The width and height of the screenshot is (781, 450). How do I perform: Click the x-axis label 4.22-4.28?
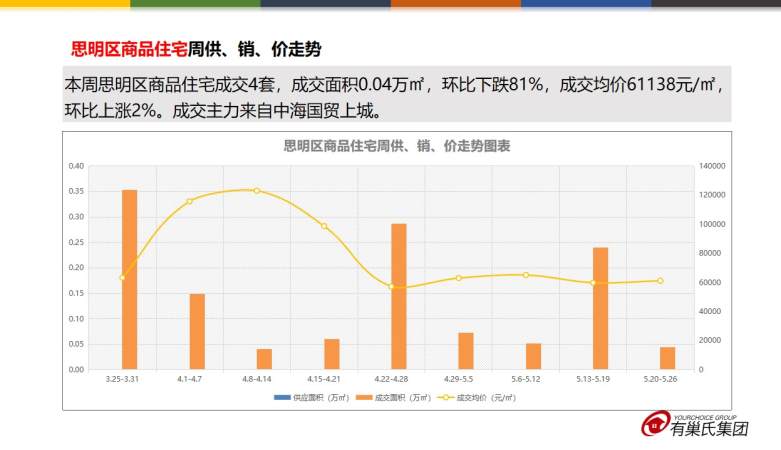pos(391,379)
